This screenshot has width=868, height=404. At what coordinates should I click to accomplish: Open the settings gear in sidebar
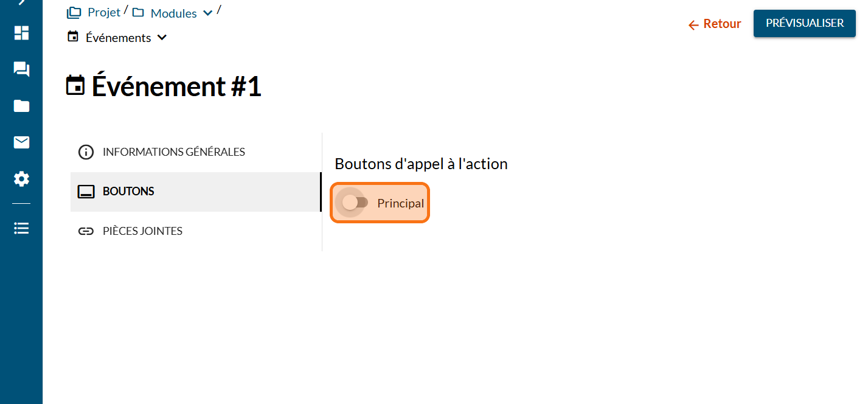tap(21, 179)
